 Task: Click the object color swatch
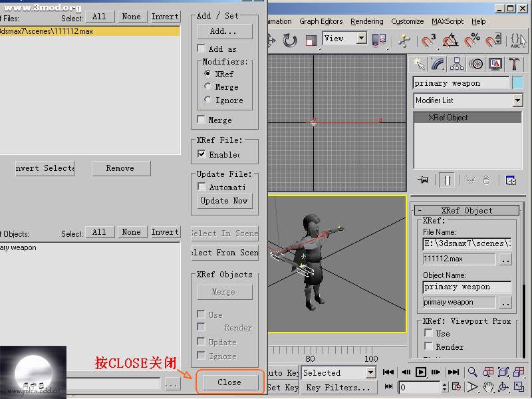(x=518, y=83)
